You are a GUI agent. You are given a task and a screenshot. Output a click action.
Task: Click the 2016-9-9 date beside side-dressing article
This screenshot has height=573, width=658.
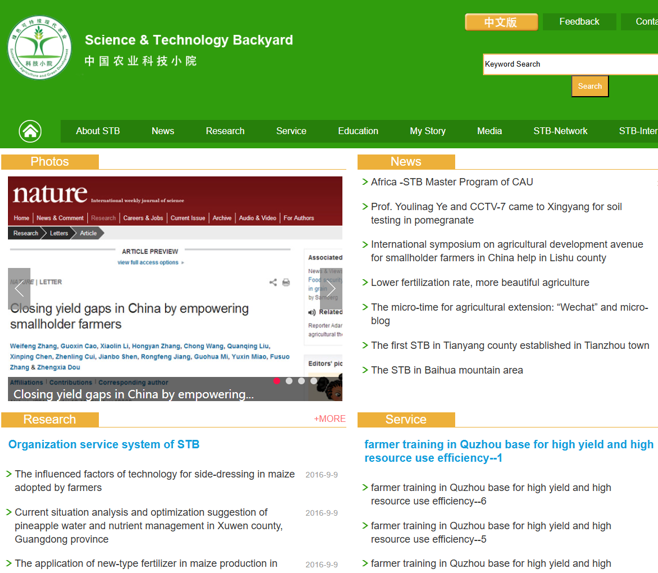point(321,475)
